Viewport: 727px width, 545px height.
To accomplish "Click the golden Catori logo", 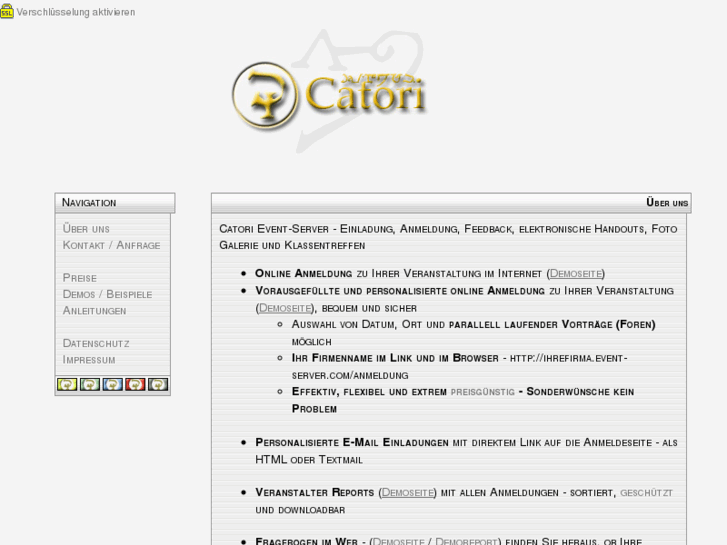I will [x=329, y=95].
